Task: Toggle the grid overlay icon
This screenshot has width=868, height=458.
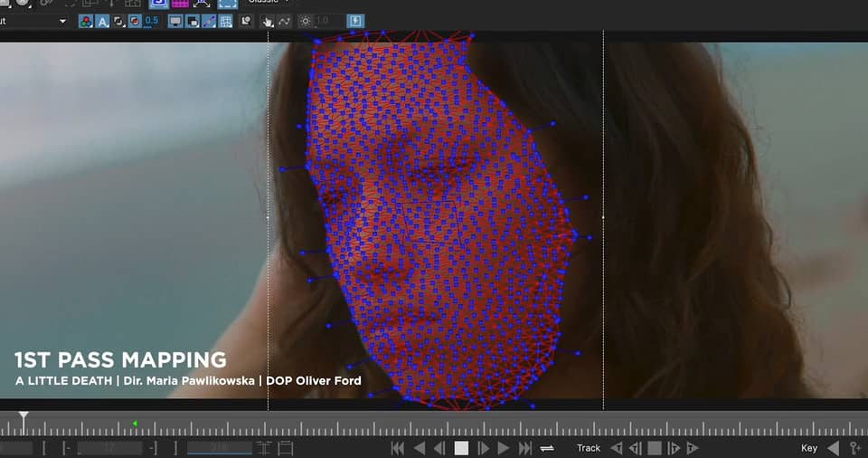Action: click(x=225, y=22)
